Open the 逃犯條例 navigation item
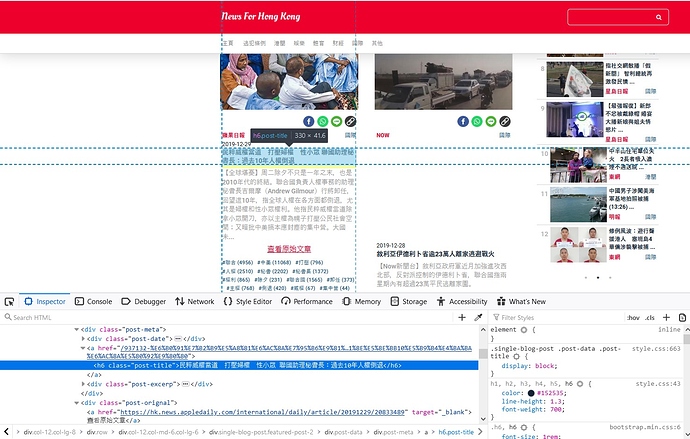This screenshot has width=690, height=439. pos(254,43)
